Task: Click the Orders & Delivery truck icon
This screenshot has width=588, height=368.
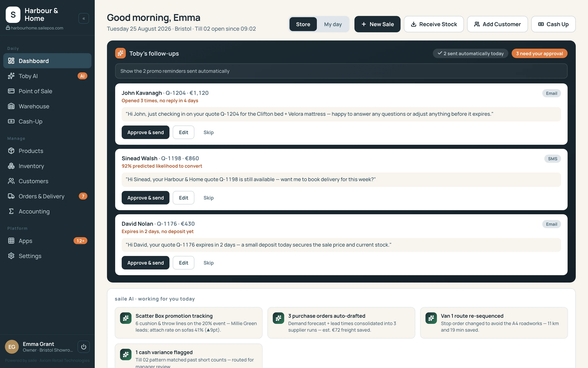Action: 11,196
